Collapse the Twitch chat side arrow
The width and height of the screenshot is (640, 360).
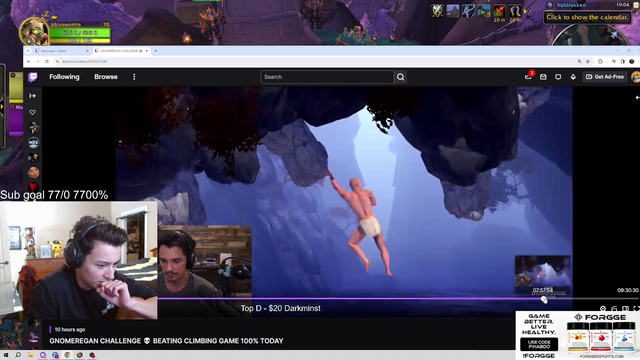pos(637,97)
